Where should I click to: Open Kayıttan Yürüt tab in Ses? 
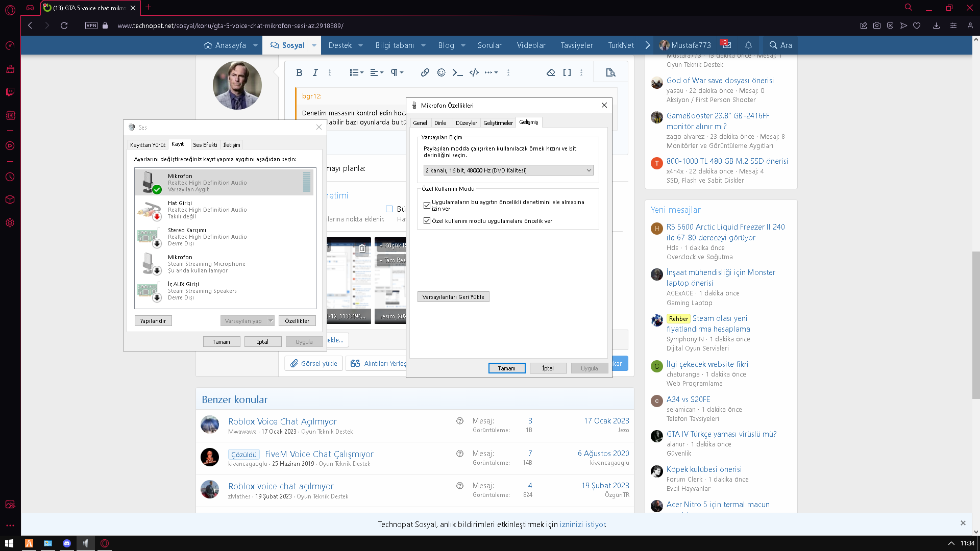point(148,144)
